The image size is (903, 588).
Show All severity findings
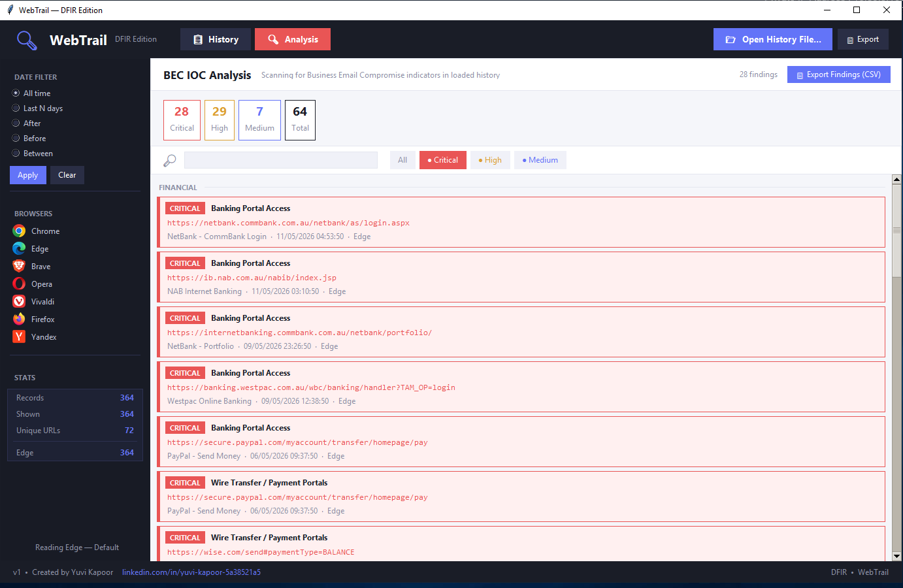tap(402, 160)
